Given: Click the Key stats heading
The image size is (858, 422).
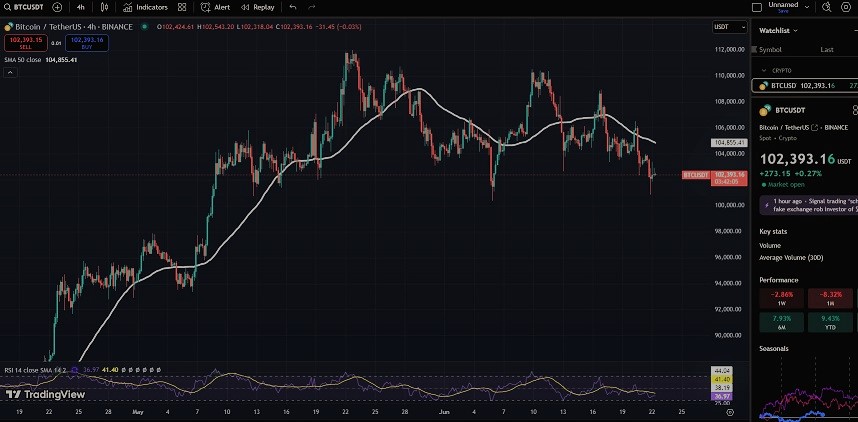Looking at the screenshot, I should click(x=773, y=232).
